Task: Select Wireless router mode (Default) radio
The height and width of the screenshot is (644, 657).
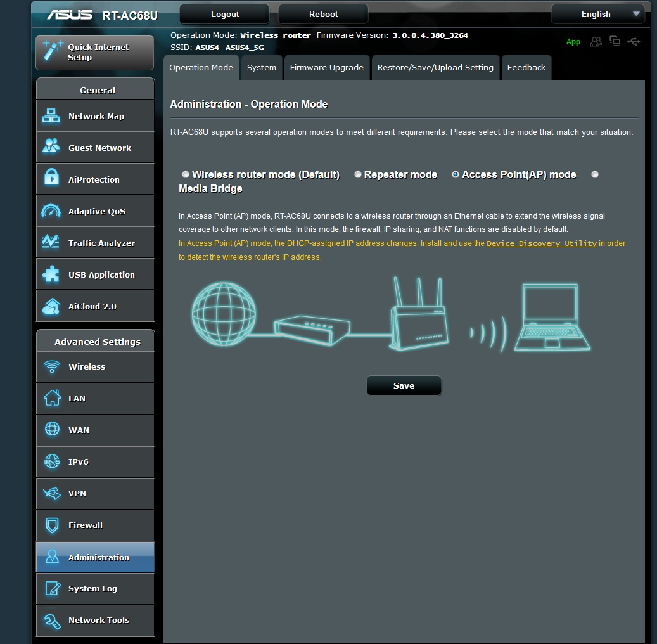Action: pos(185,174)
